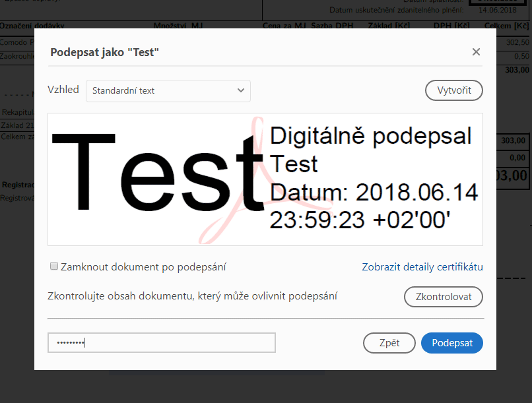Click the 302,50 value in background document
Image resolution: width=532 pixels, height=403 pixels.
(517, 42)
